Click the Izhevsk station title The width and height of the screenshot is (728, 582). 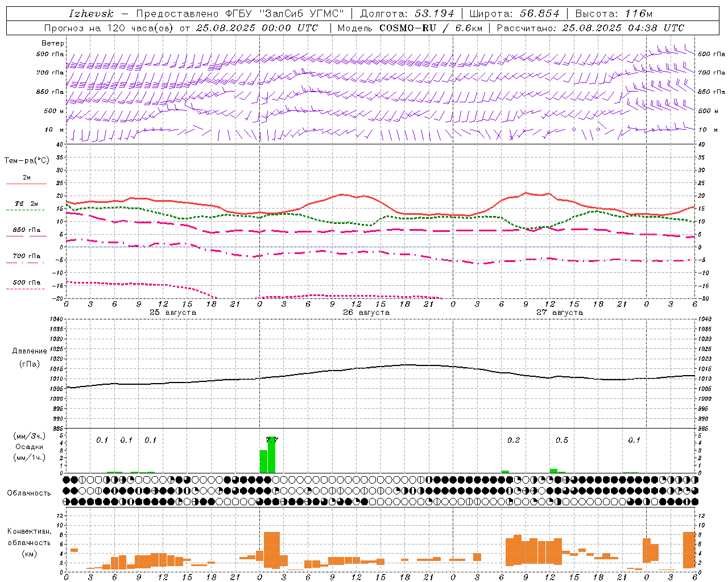point(91,14)
